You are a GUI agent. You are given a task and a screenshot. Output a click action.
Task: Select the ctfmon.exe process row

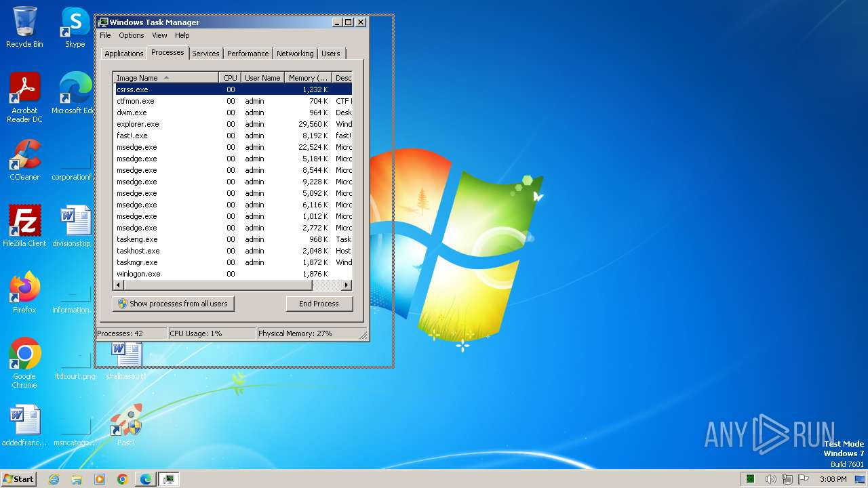233,101
